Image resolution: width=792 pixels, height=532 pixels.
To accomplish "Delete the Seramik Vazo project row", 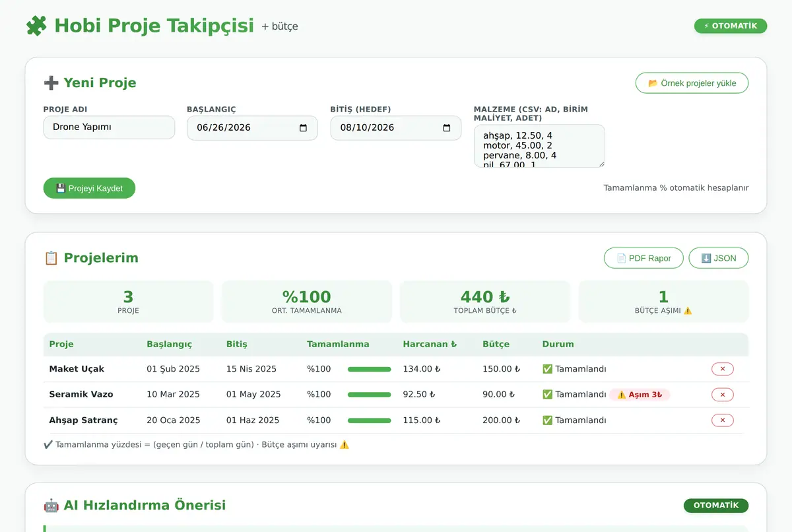I will tap(722, 395).
